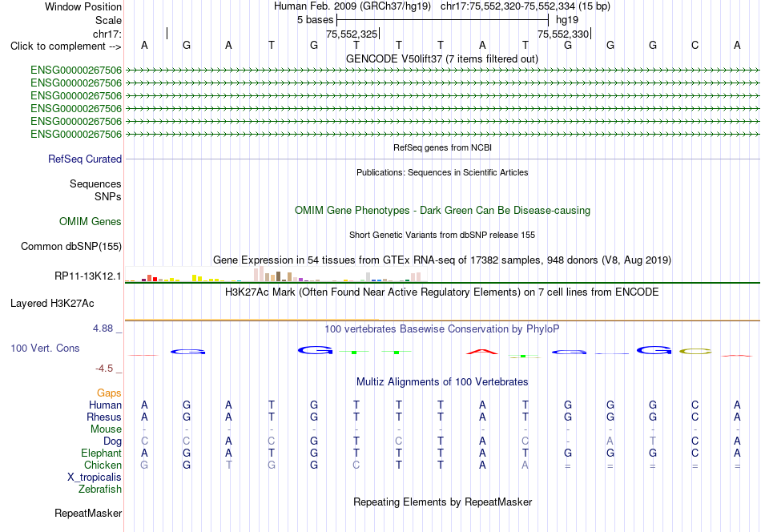The height and width of the screenshot is (532, 761).
Task: Click the 'RefSeq genes from NCBI' title
Action: coord(442,147)
